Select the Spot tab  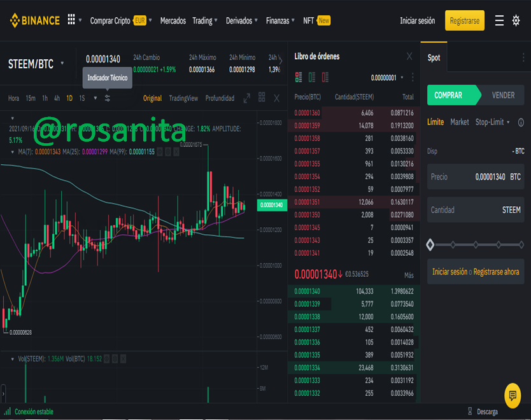(434, 58)
